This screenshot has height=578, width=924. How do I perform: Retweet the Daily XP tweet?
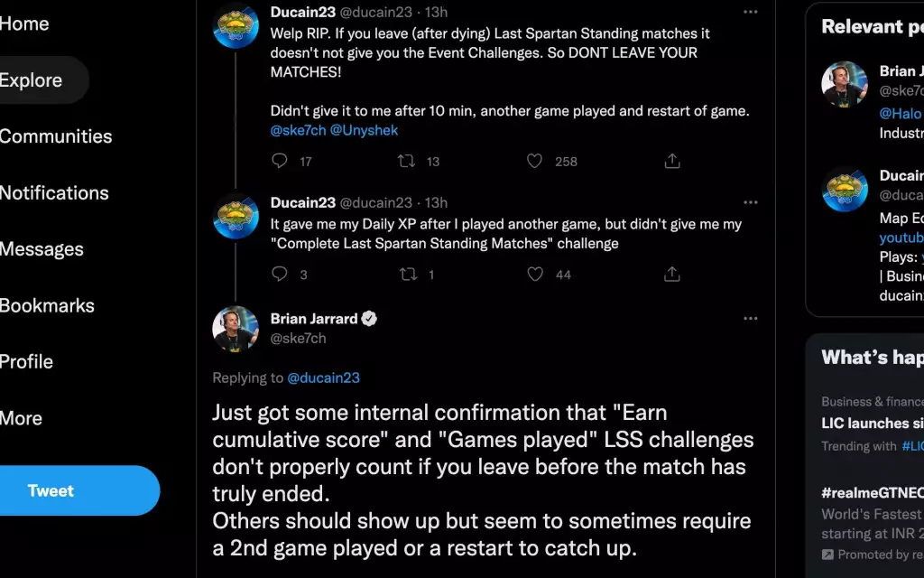[x=407, y=274]
